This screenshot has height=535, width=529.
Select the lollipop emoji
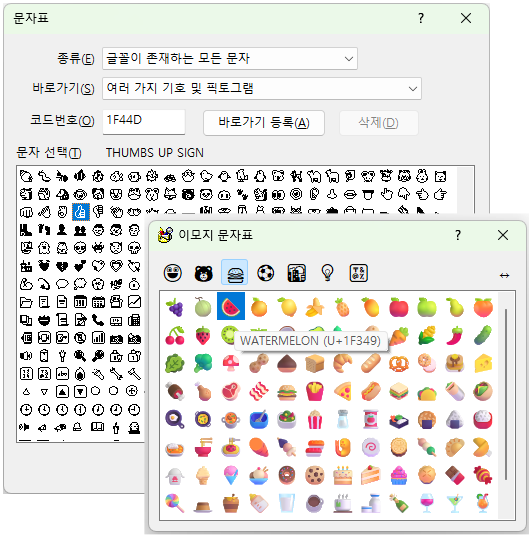175,503
